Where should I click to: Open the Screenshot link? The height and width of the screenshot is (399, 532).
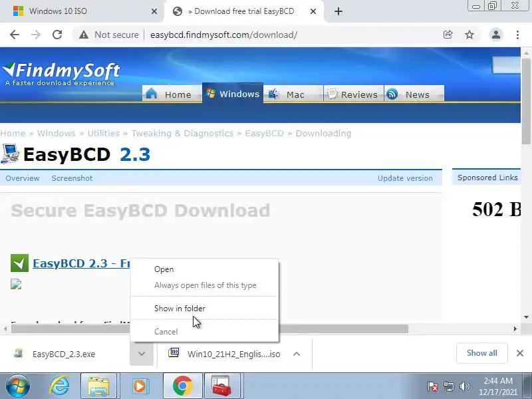72,178
